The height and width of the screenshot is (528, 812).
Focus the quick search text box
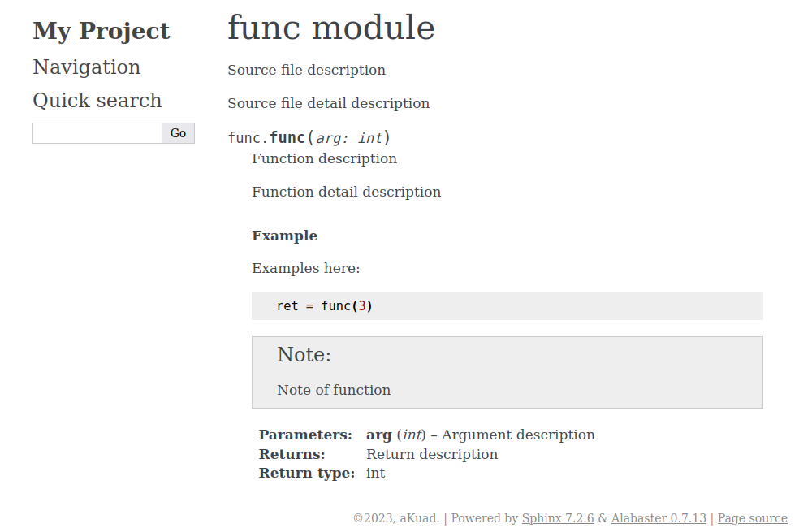tap(97, 133)
